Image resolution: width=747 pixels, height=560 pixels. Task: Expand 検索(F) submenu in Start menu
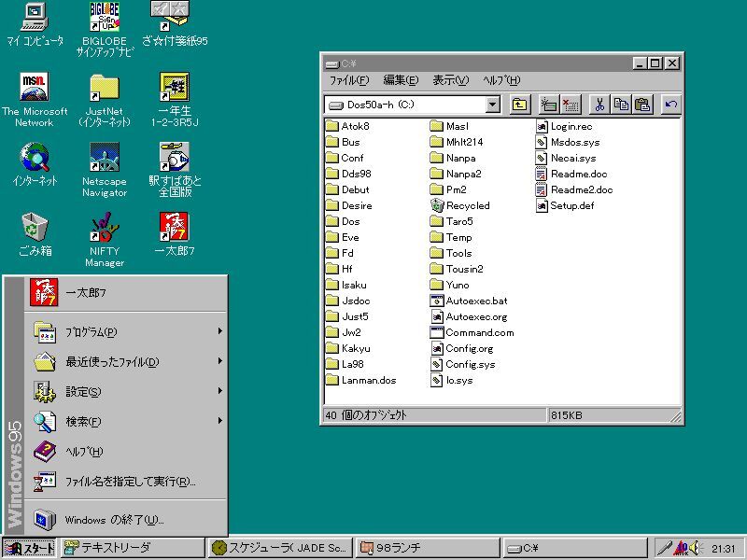tap(126, 421)
